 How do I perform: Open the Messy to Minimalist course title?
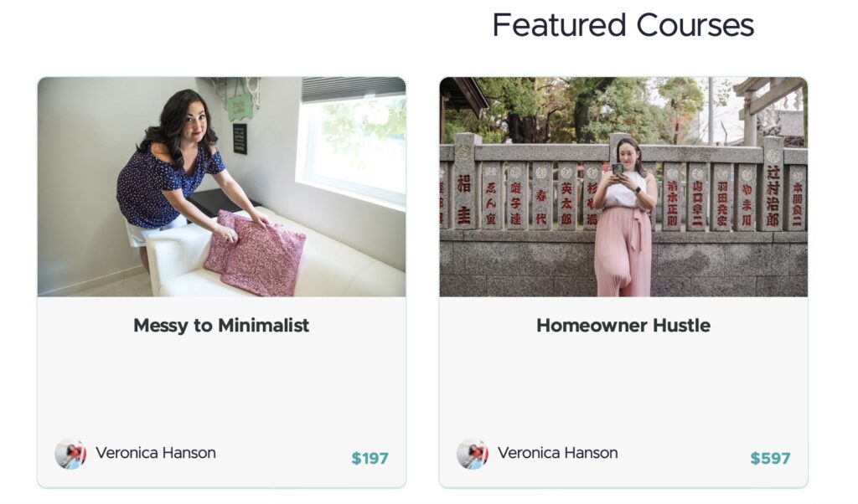[221, 326]
